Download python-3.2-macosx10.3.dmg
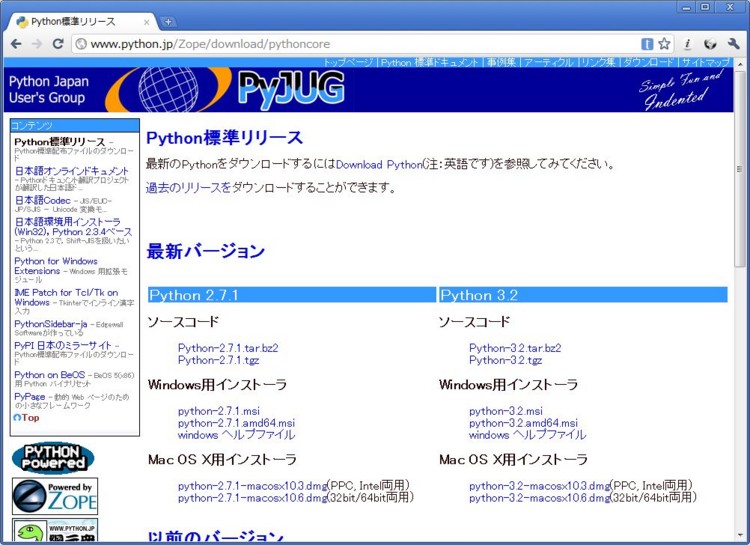Screen dimensions: 750x545 (540, 486)
